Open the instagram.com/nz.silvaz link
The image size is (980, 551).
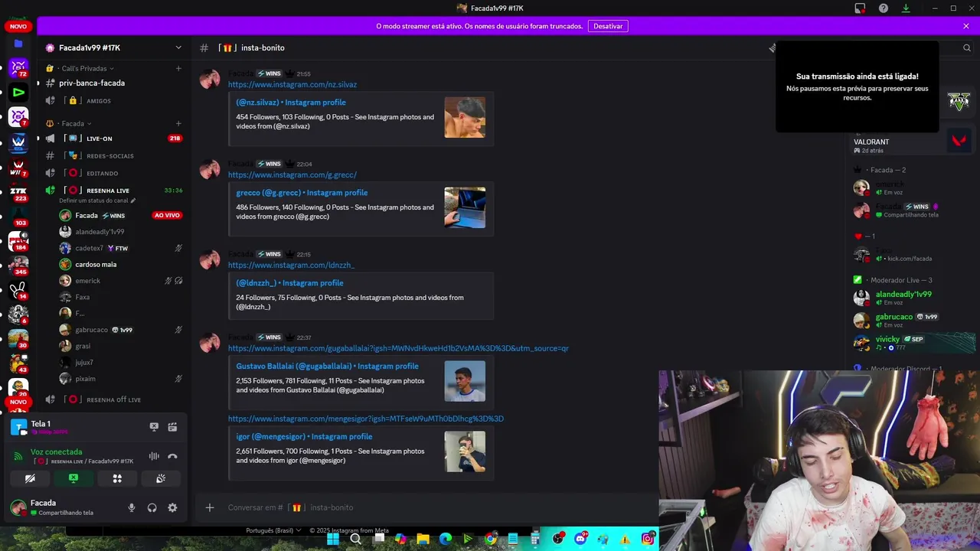[292, 84]
